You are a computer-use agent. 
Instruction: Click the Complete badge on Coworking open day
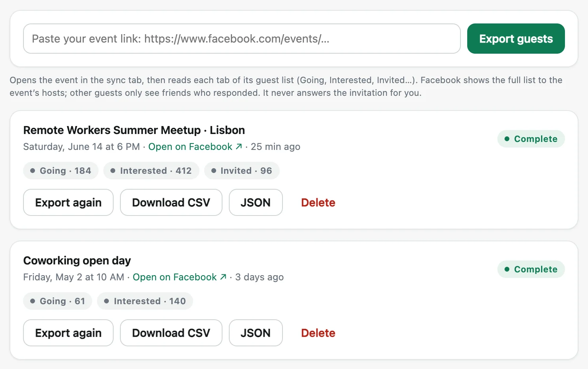point(531,269)
